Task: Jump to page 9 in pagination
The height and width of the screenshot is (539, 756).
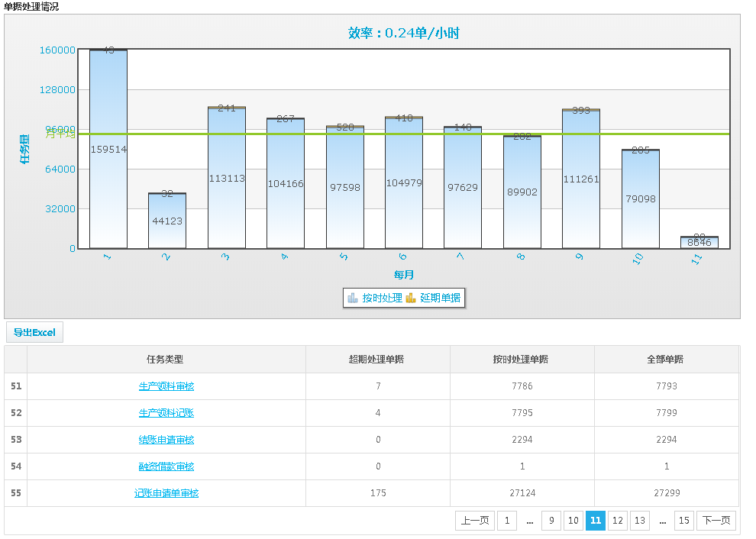Action: [551, 521]
